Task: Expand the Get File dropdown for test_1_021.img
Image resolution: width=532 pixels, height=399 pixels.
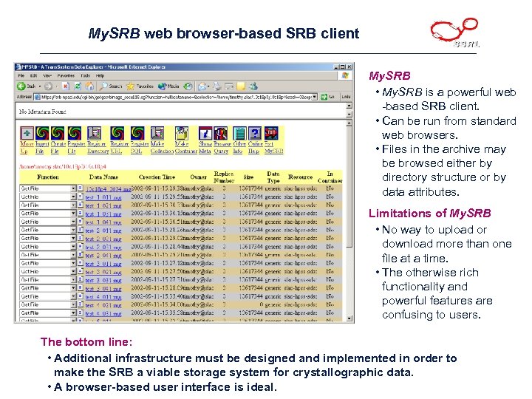Action: [x=73, y=205]
